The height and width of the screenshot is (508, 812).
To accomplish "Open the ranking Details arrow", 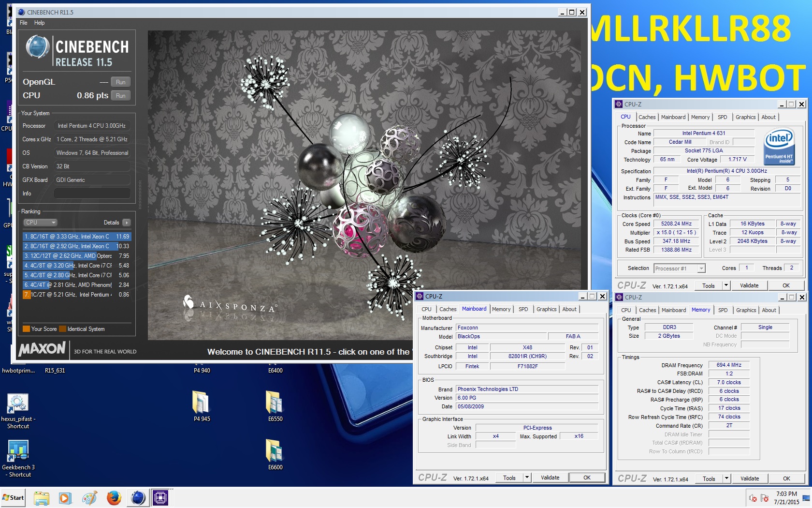I will (x=126, y=223).
